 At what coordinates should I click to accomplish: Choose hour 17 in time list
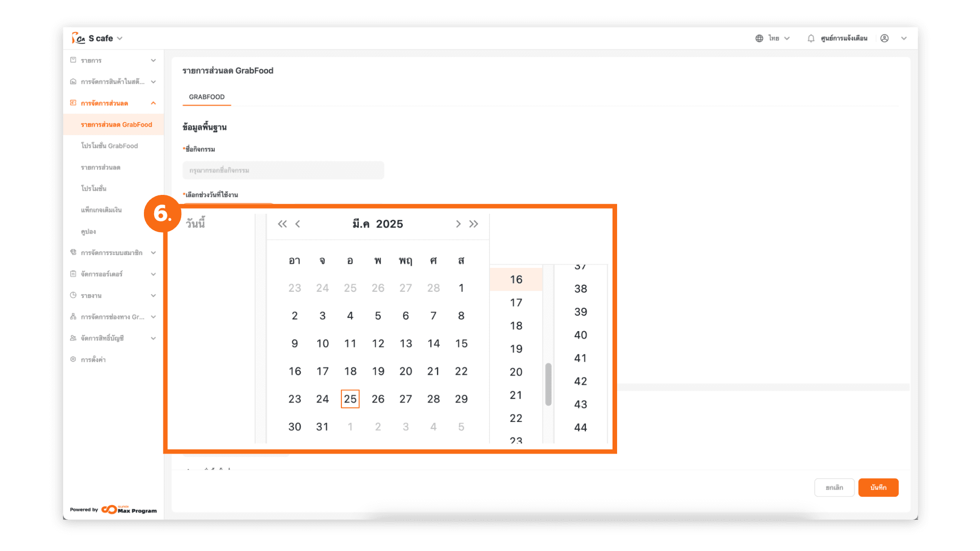(x=516, y=303)
